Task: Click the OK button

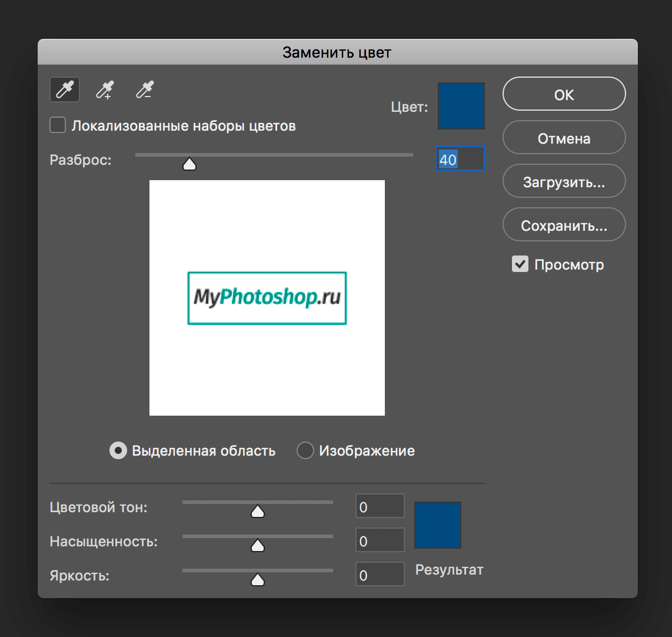Action: (564, 95)
